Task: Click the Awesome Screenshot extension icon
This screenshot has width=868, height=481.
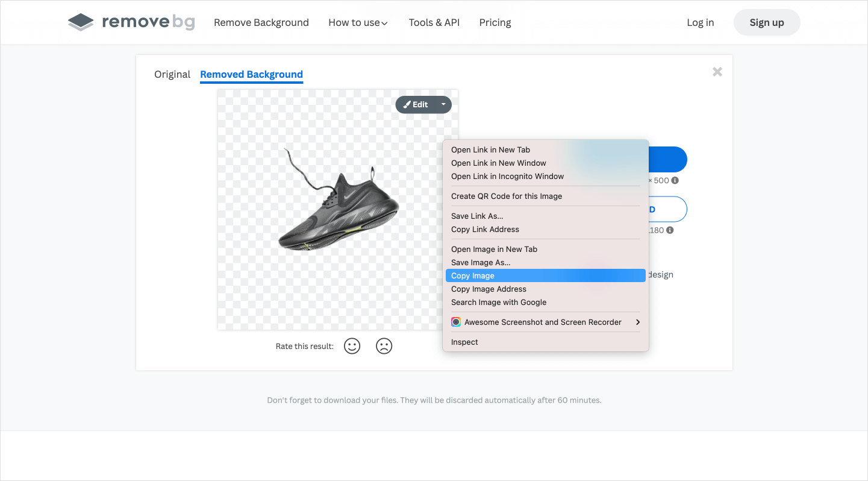Action: point(456,322)
